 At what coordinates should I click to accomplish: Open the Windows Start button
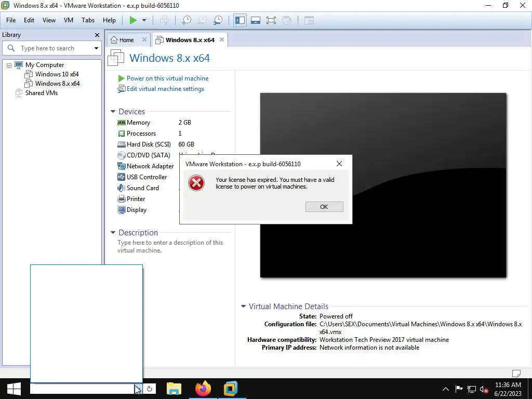coord(14,389)
